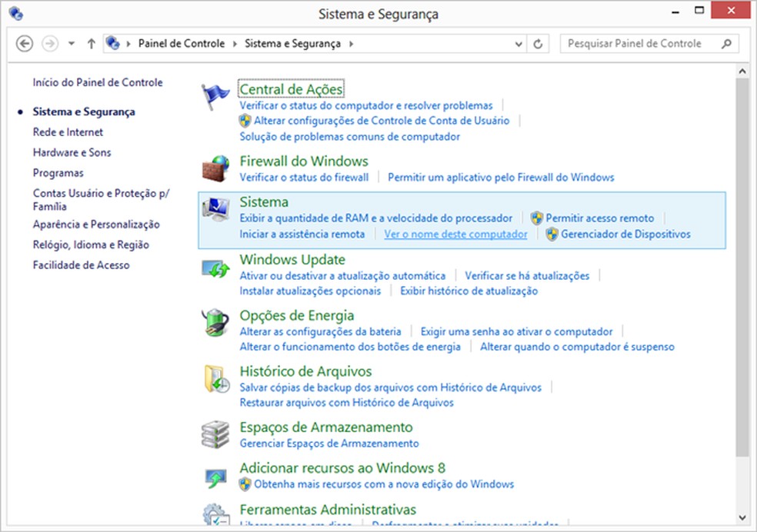
Task: Expand the arrow after Sistema e Segurança breadcrumb
Action: pos(352,44)
